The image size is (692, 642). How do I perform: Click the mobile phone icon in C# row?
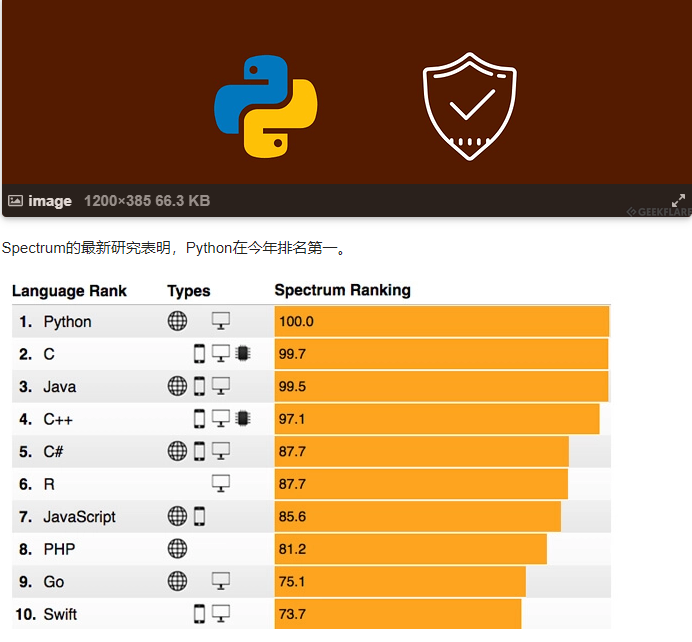point(199,451)
